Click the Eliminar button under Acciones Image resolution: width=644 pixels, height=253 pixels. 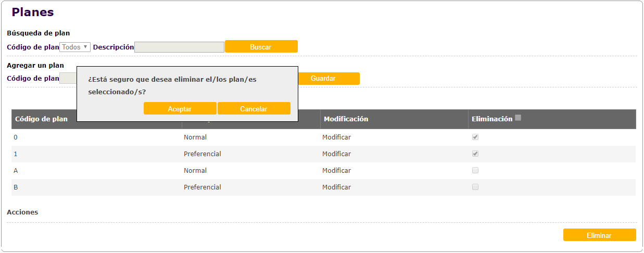coord(599,235)
